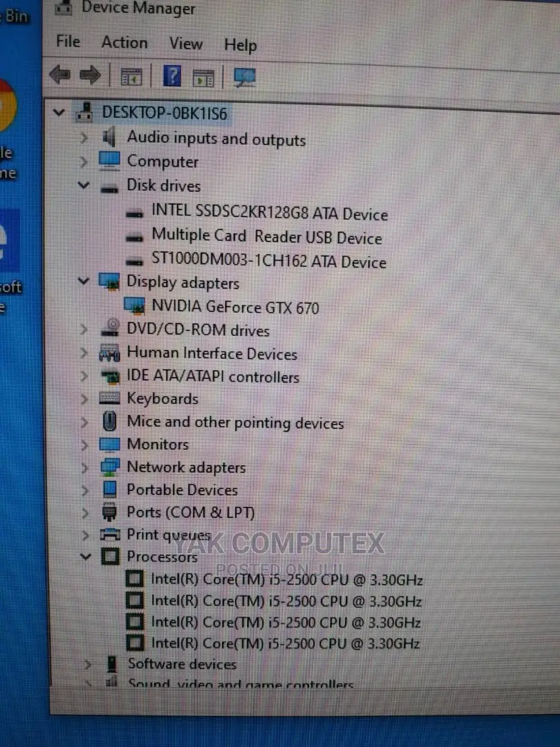Click the Portable Devices category icon
The height and width of the screenshot is (747, 560).
point(109,489)
